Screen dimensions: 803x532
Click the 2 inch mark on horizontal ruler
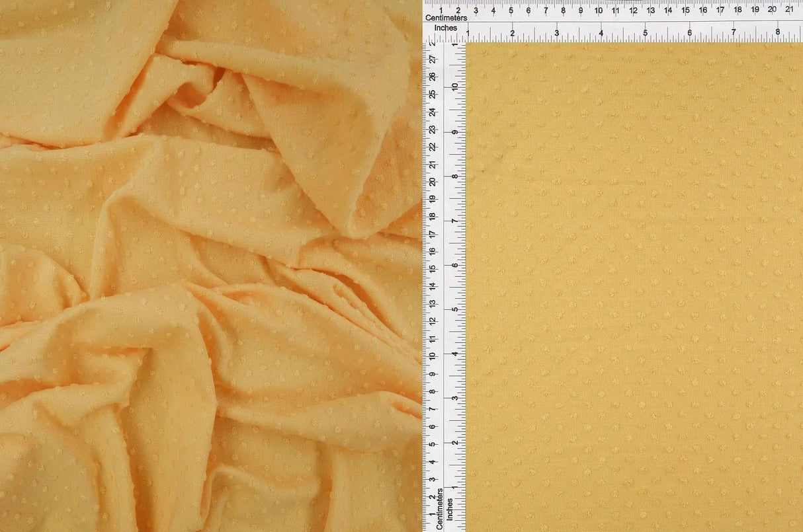click(512, 32)
